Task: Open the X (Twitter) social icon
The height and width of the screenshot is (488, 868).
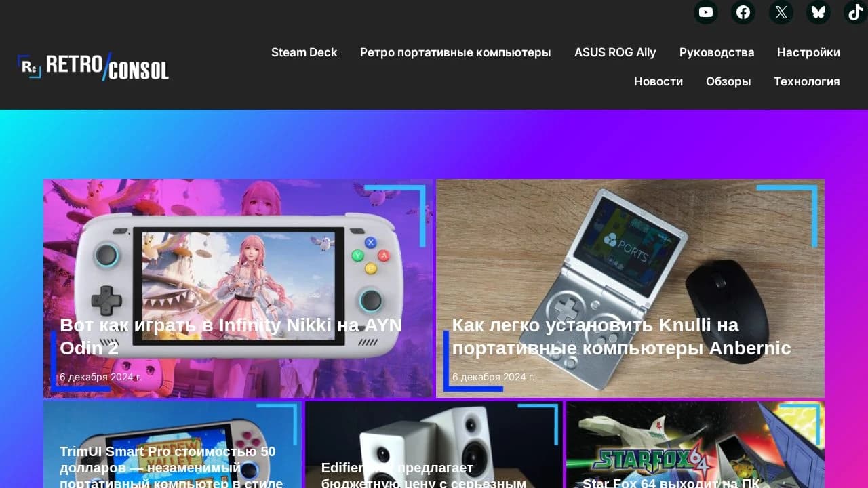Action: [x=781, y=12]
